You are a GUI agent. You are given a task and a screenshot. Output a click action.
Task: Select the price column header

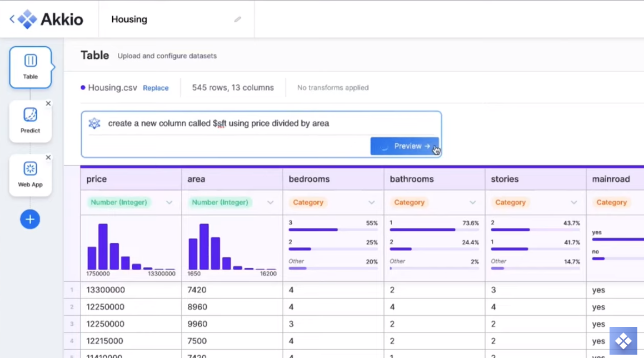click(131, 179)
